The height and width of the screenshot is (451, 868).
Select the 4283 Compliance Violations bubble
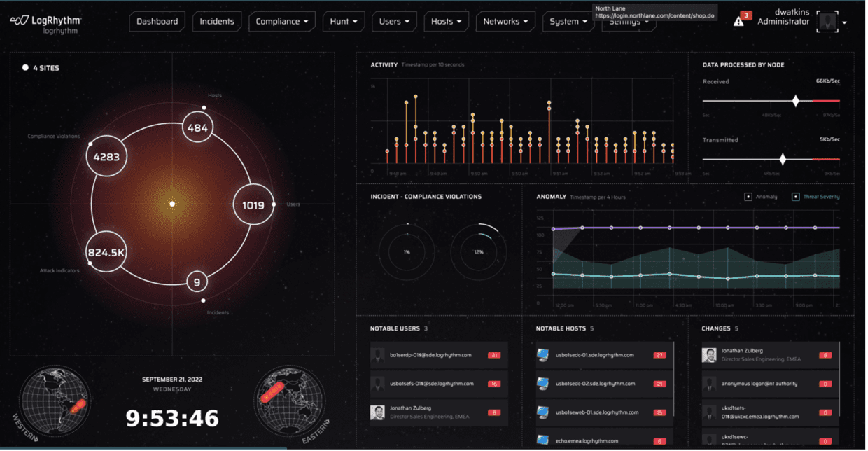pos(106,155)
